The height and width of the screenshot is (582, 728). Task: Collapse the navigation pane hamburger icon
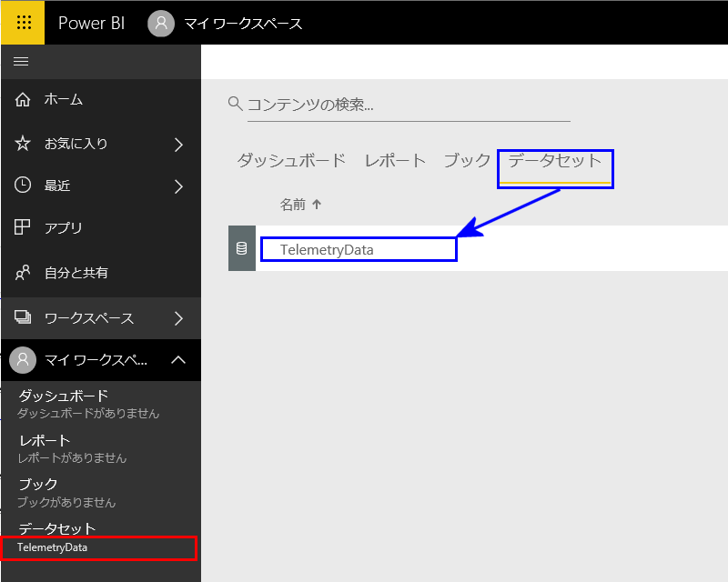21,61
